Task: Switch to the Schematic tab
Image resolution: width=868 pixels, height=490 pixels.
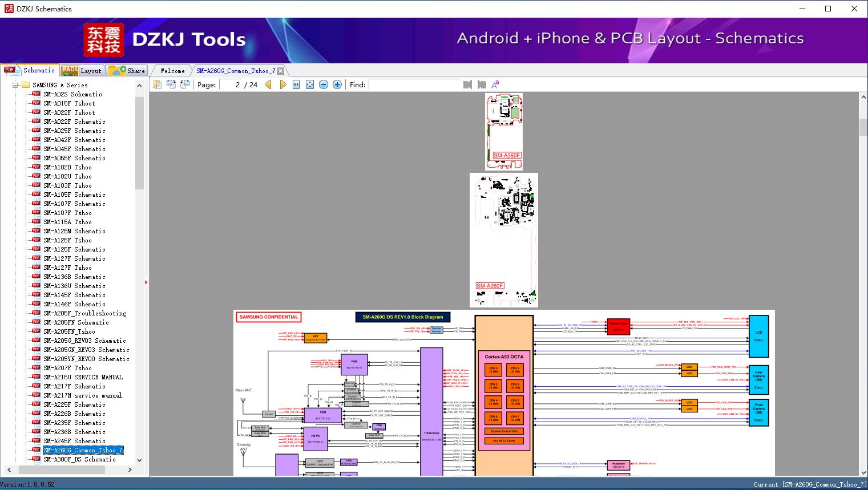Action: 30,70
